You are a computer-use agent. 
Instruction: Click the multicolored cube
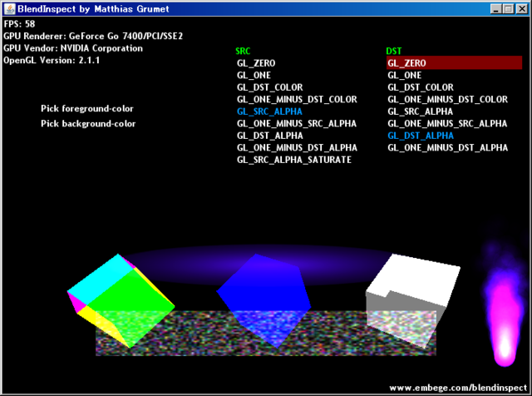click(x=121, y=300)
